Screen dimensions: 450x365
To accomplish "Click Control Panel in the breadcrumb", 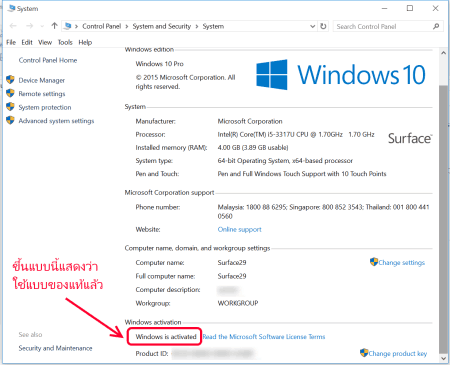I will (x=102, y=26).
